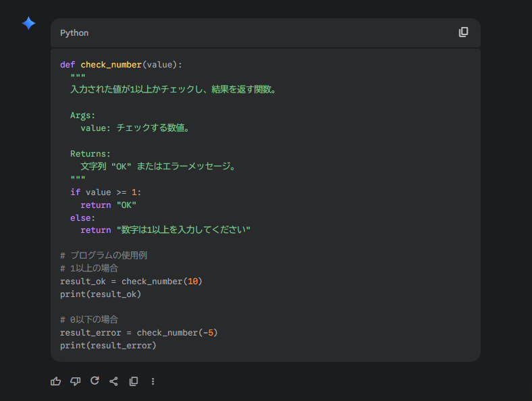
Task: Open the share and export options
Action: click(114, 381)
